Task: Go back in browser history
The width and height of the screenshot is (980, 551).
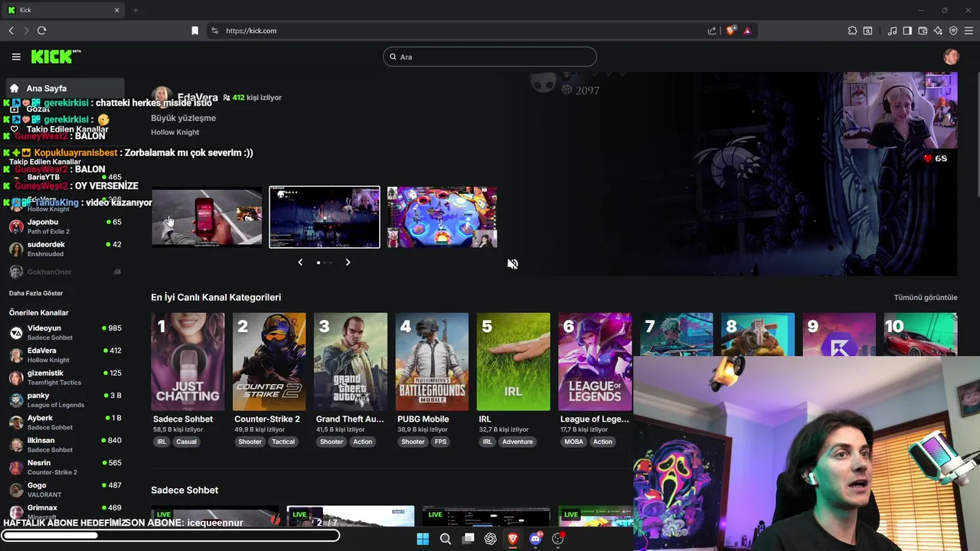Action: (11, 31)
